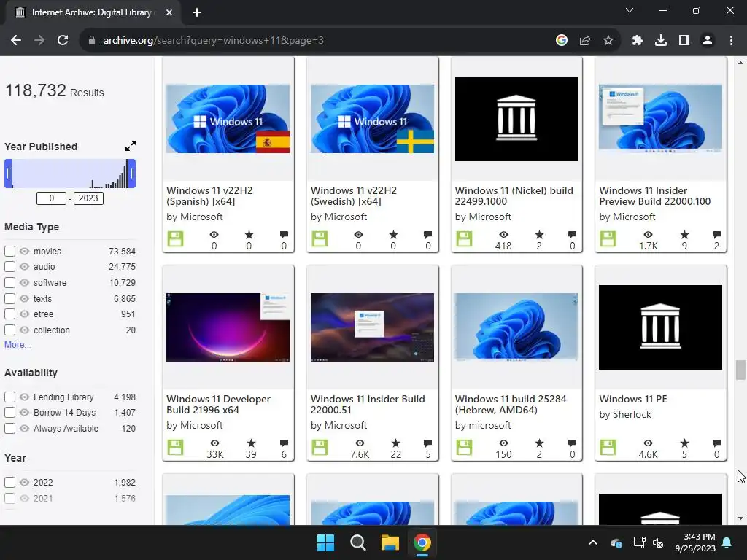Click the 118,732 Results count
The height and width of the screenshot is (560, 747).
(54, 90)
